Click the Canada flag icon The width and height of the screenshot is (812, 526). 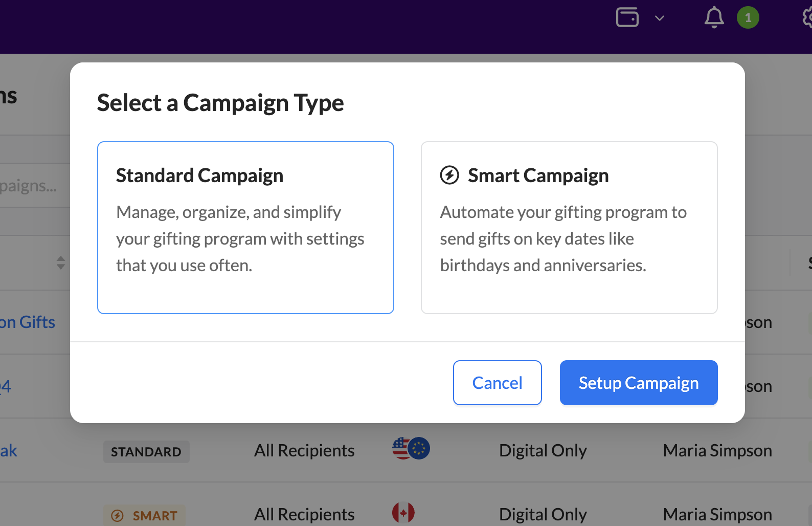point(403,512)
